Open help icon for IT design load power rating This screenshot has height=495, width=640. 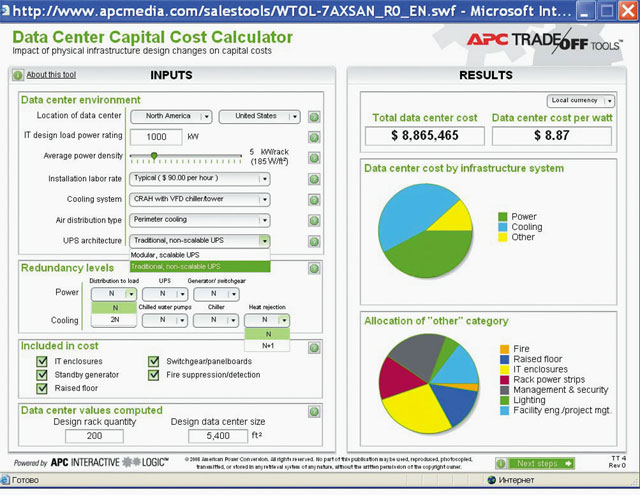314,137
